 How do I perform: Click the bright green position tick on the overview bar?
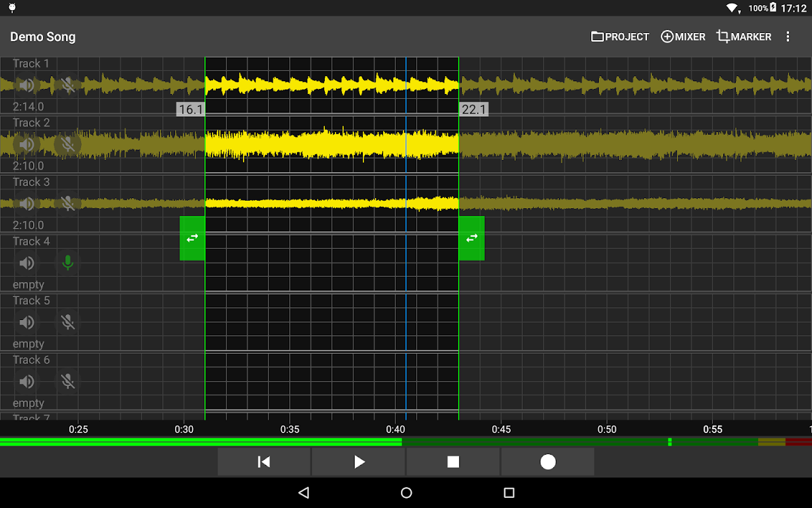point(670,441)
